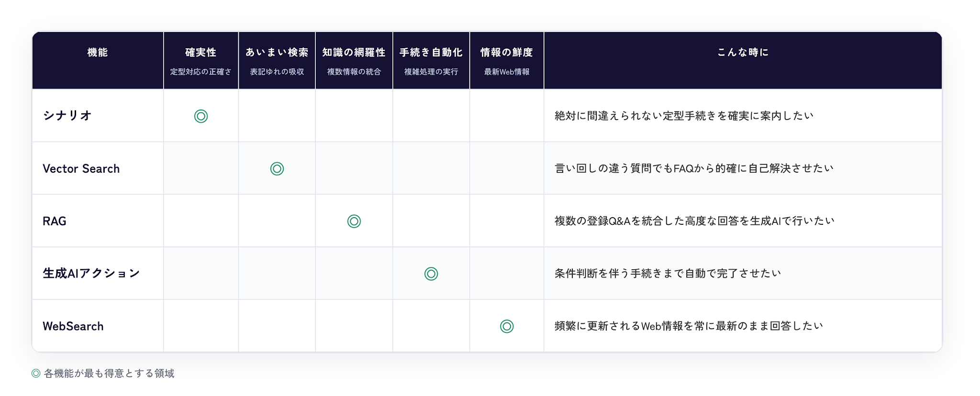The width and height of the screenshot is (980, 396).
Task: Click the こんな時に column header
Action: 743,52
